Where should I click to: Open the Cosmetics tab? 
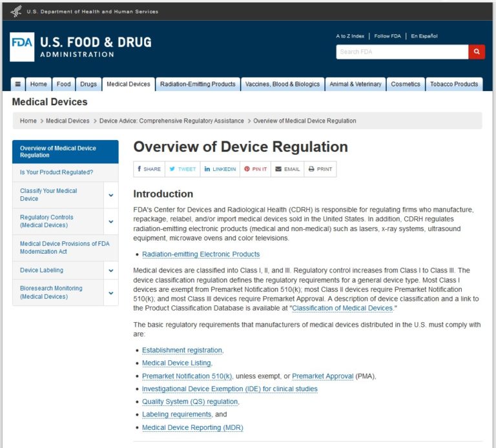click(406, 84)
